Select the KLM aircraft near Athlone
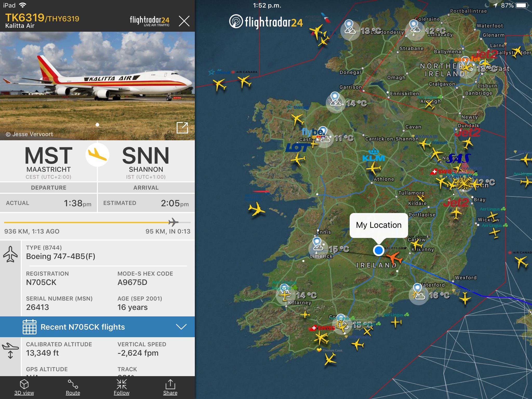The image size is (532, 399). (373, 168)
